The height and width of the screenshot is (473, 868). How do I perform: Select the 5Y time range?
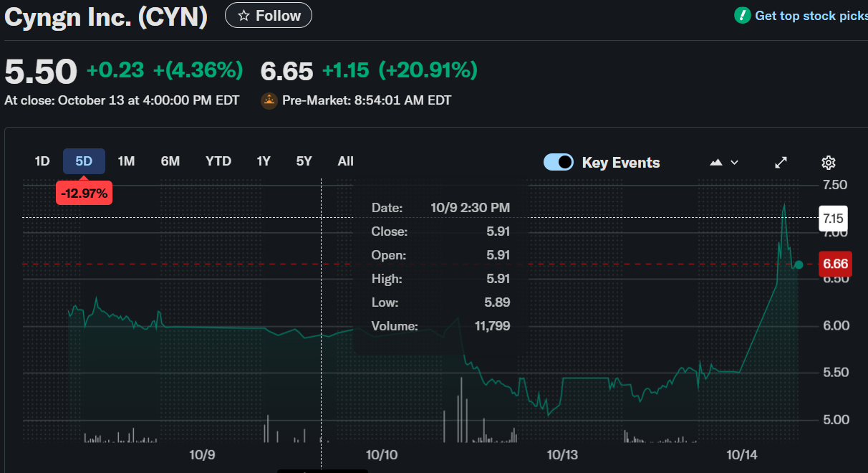click(x=304, y=161)
